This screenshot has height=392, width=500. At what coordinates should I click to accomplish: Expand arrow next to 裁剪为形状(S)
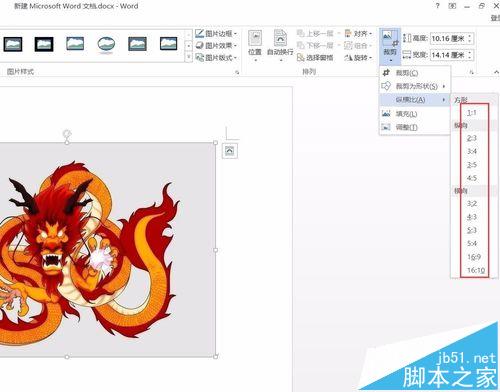444,86
